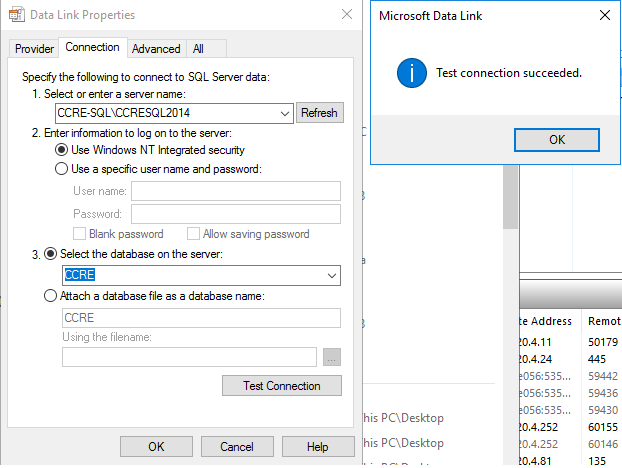The height and width of the screenshot is (468, 622).
Task: Click the address cell ending 0.4.11
Action: pos(536,342)
